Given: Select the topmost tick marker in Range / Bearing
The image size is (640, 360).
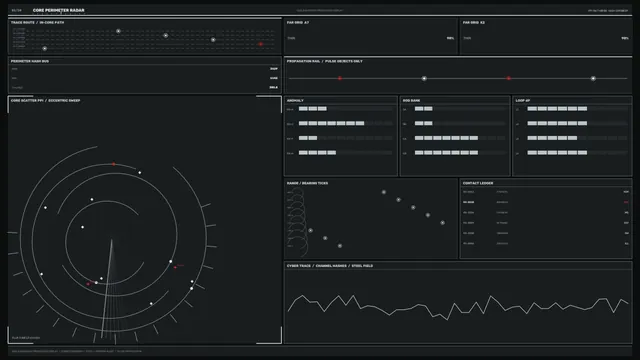Looking at the screenshot, I should [x=384, y=192].
